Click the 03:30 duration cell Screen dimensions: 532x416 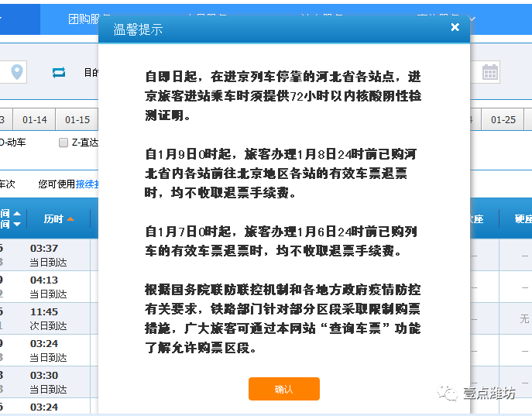(x=44, y=375)
